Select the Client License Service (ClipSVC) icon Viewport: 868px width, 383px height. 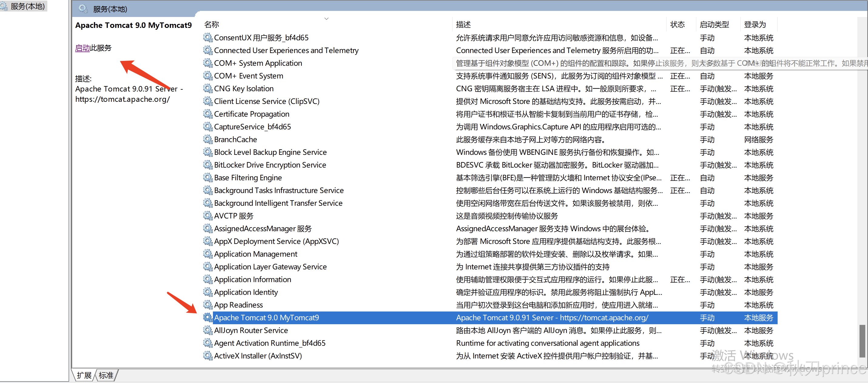pyautogui.click(x=208, y=101)
